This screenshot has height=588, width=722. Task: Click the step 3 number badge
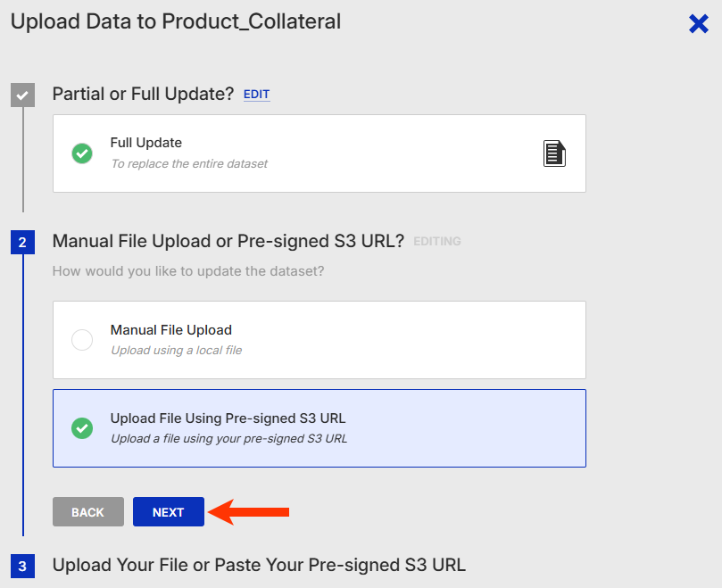coord(22,566)
